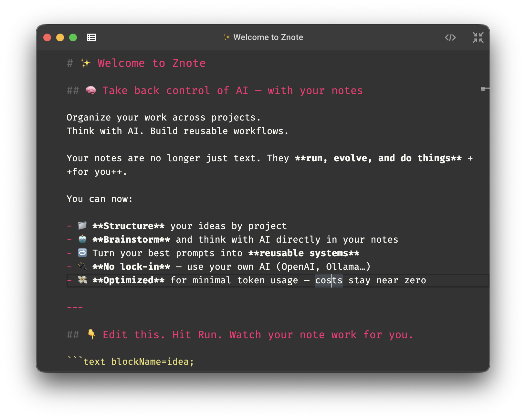
Task: Click the pointing-down hand emoji
Action: tap(91, 334)
